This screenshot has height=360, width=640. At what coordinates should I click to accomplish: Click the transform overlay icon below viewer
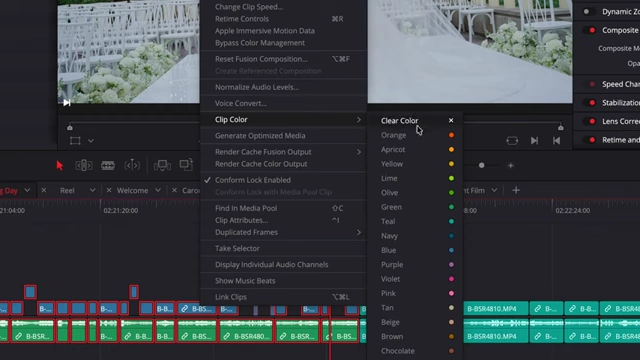point(75,141)
